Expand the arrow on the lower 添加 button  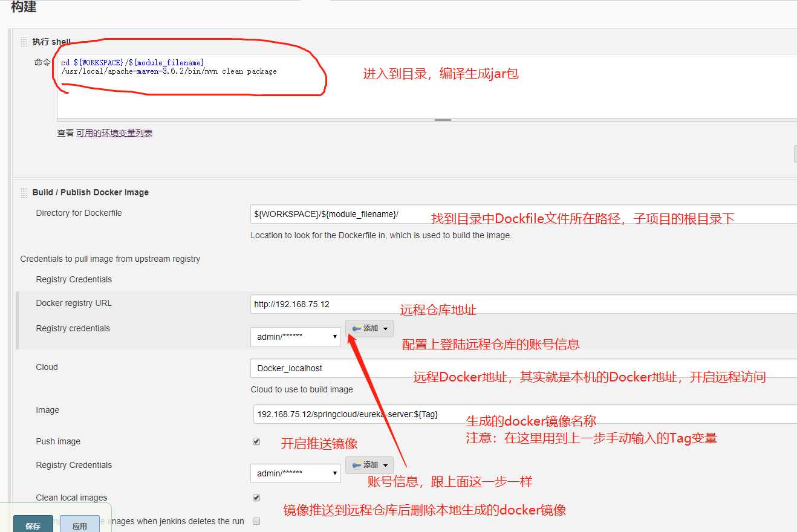click(385, 465)
